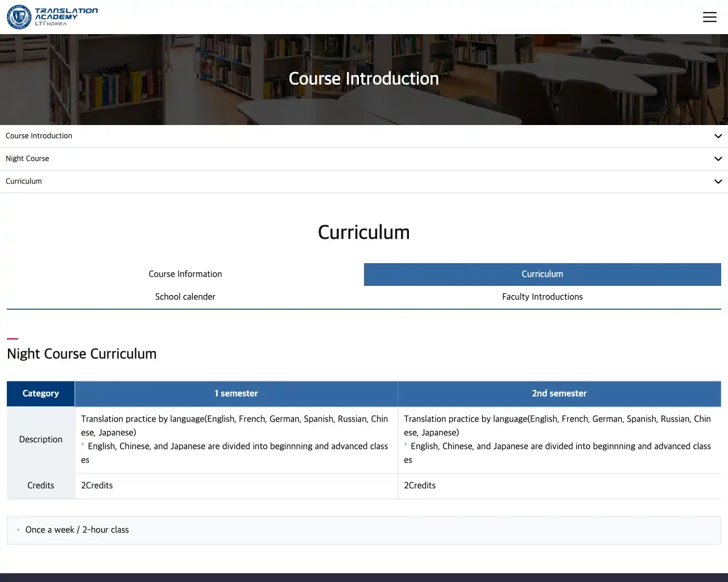Select the Description row label

(x=40, y=439)
